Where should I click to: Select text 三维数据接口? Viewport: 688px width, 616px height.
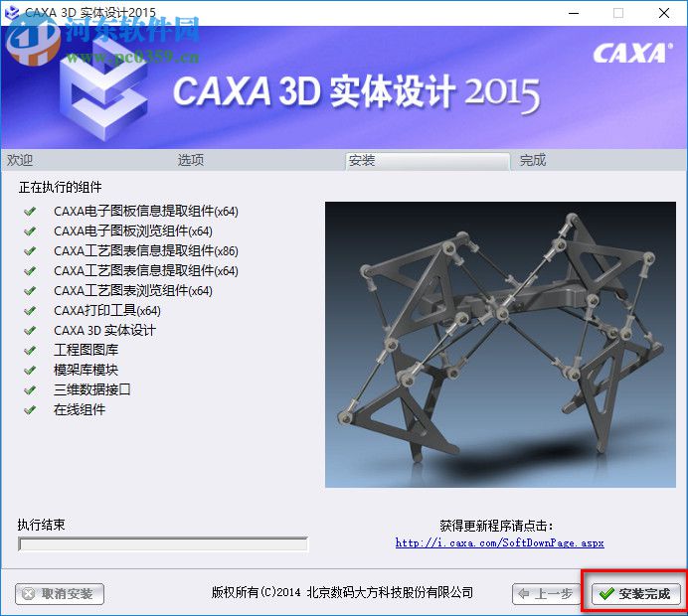pos(92,389)
